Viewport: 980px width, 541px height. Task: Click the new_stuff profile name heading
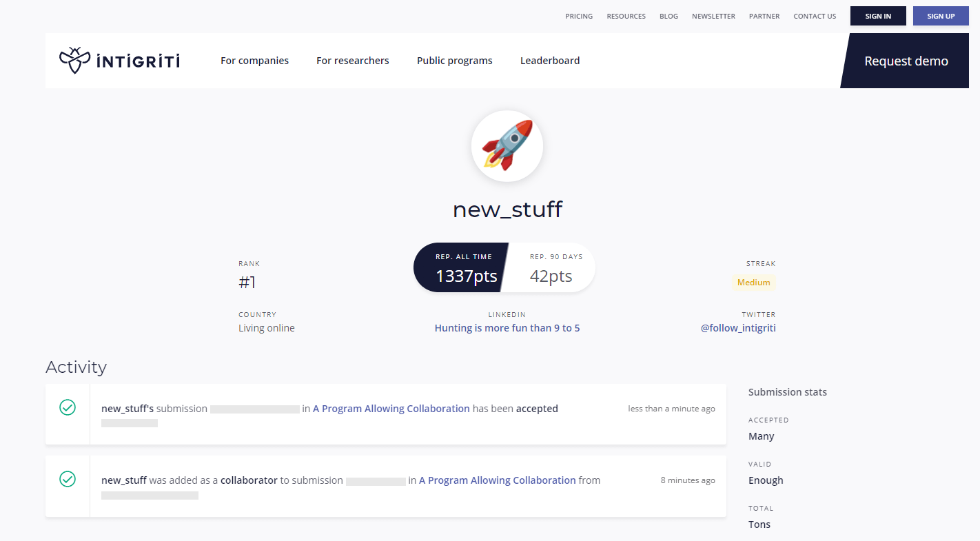(x=507, y=209)
